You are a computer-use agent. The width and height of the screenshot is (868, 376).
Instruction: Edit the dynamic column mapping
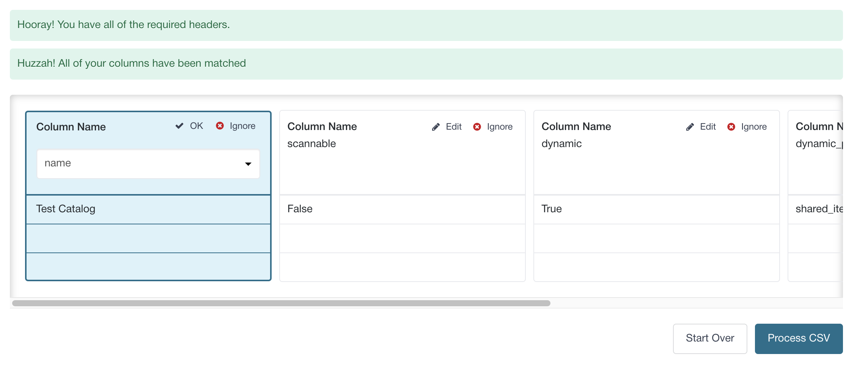701,127
